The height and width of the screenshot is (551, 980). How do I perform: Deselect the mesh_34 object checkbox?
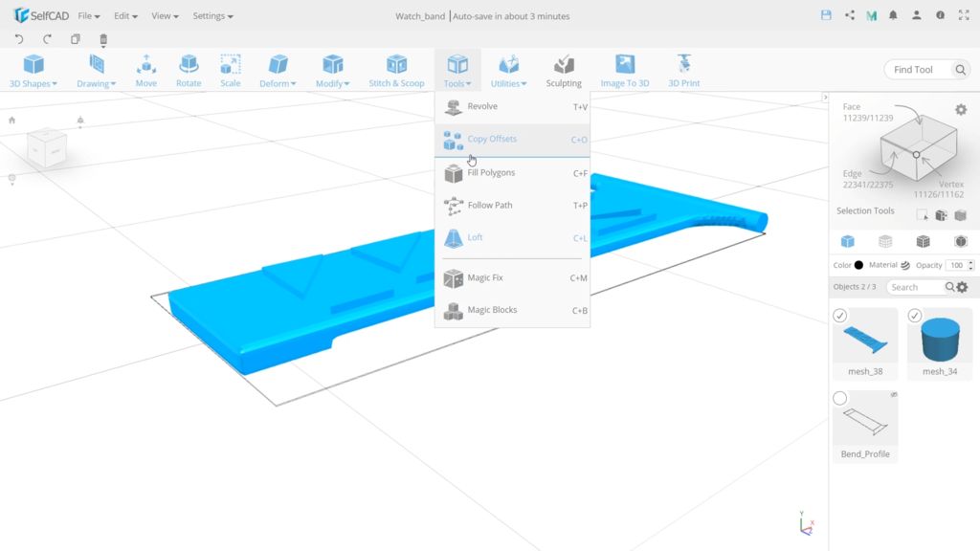[915, 316]
